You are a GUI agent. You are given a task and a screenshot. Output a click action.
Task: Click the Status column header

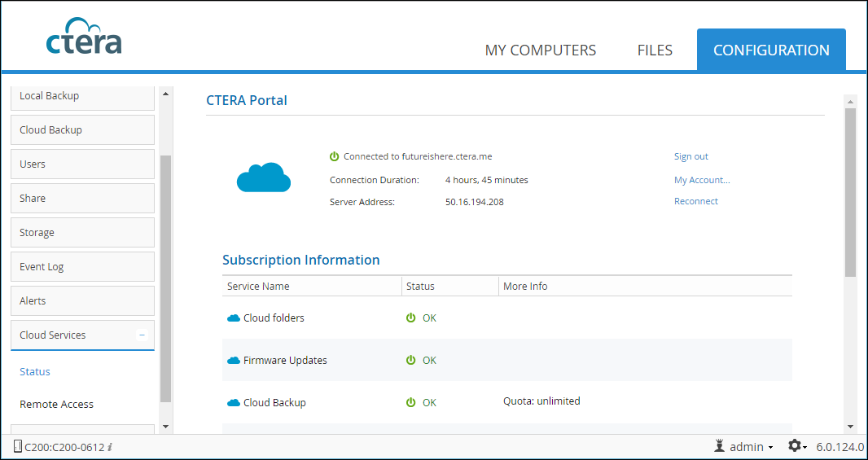[x=449, y=287]
